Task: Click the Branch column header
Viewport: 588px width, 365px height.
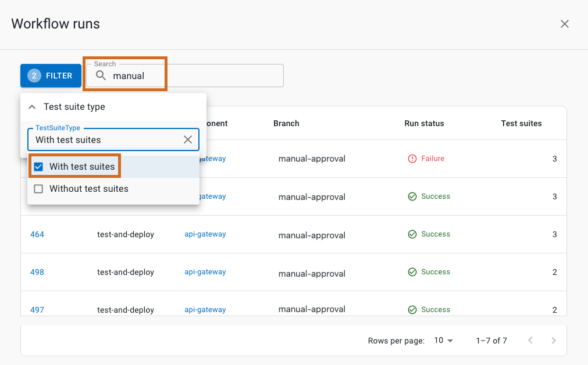Action: pyautogui.click(x=286, y=123)
